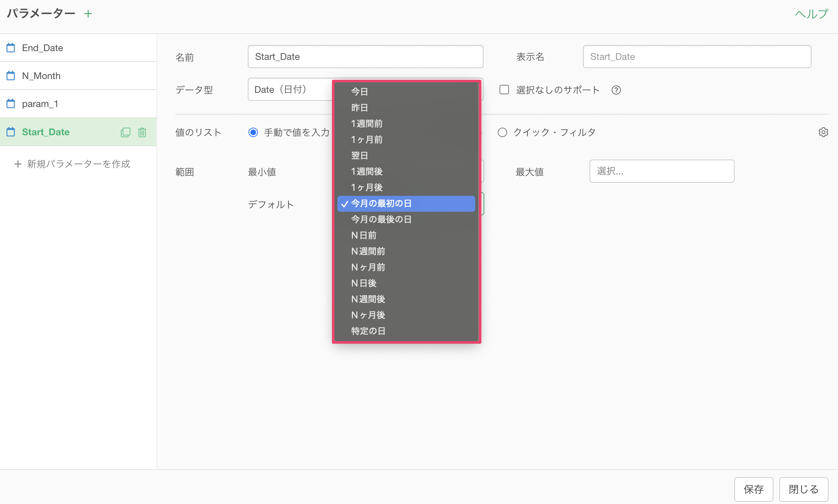The height and width of the screenshot is (504, 838).
Task: Enable the 選択なしのサポート checkbox
Action: click(504, 90)
